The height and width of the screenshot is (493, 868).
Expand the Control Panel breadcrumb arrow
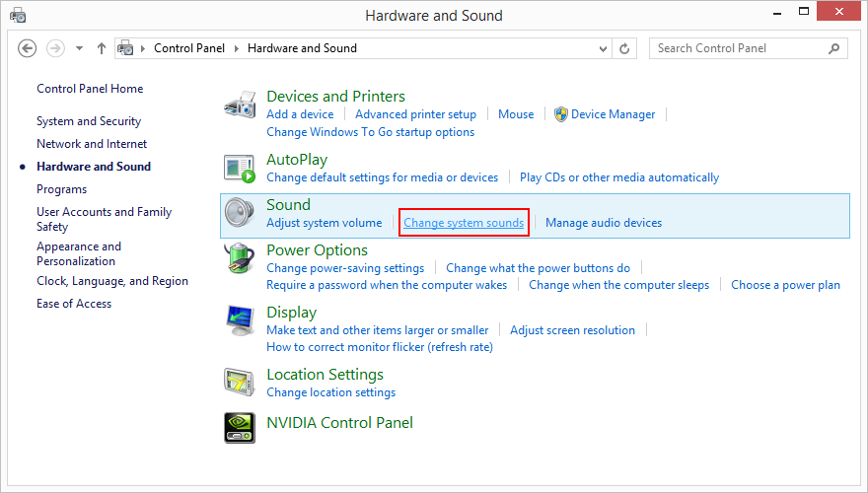(237, 48)
